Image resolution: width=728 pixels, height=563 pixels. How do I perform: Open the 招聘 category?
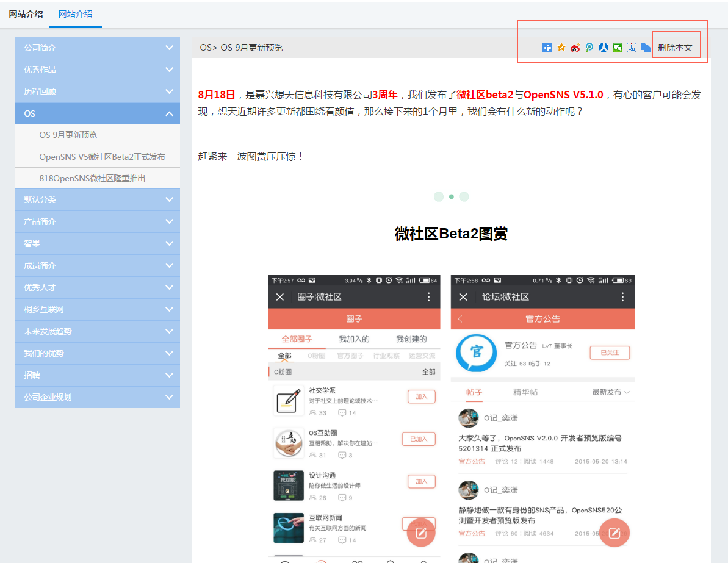pyautogui.click(x=98, y=375)
